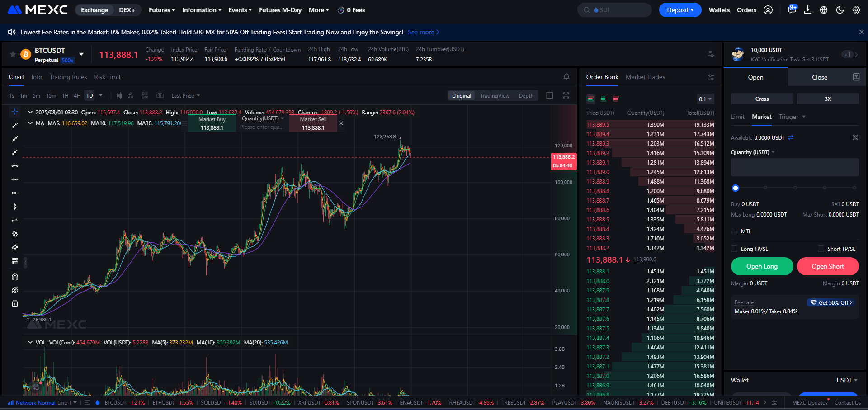Click the See more link in banner

[423, 32]
